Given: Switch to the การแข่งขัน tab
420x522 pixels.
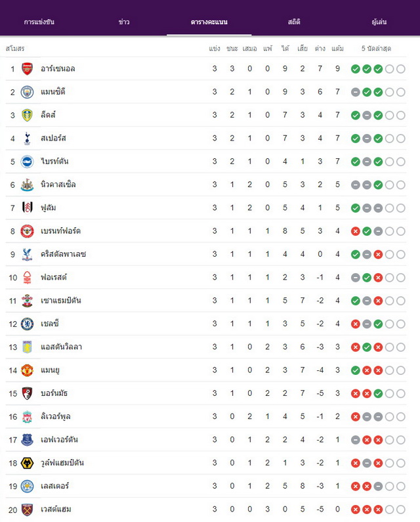Looking at the screenshot, I should coord(39,22).
